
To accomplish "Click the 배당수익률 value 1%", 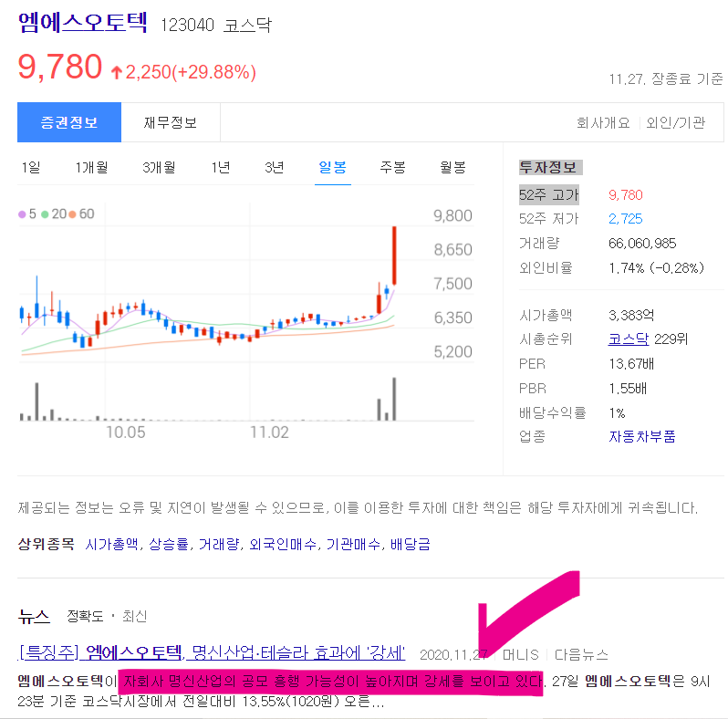I will [x=617, y=413].
